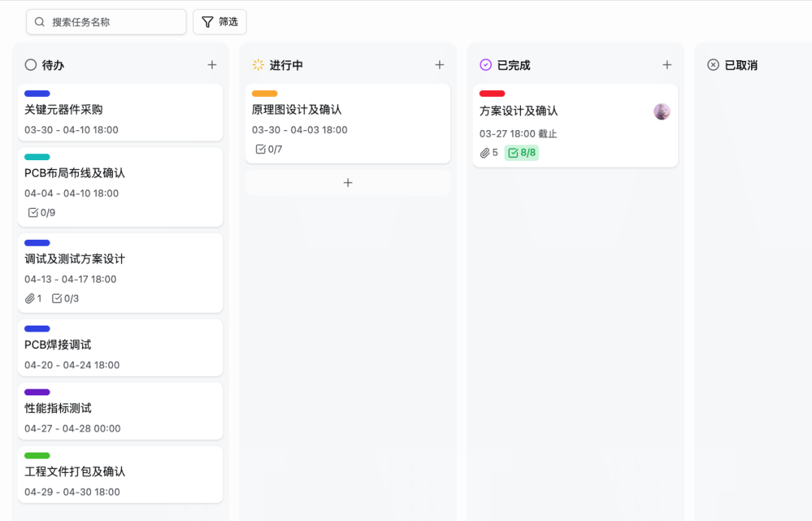Click the 0/7 checklist on 原理图设计及确认
The width and height of the screenshot is (812, 521).
pos(268,149)
